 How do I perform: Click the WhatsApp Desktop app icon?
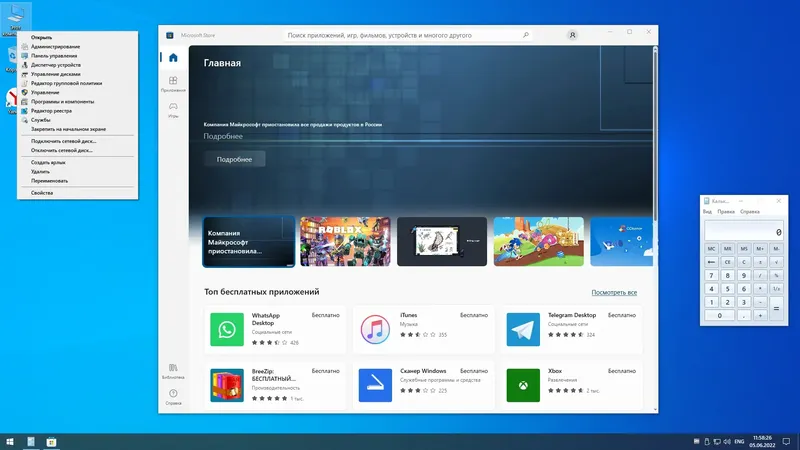[227, 330]
